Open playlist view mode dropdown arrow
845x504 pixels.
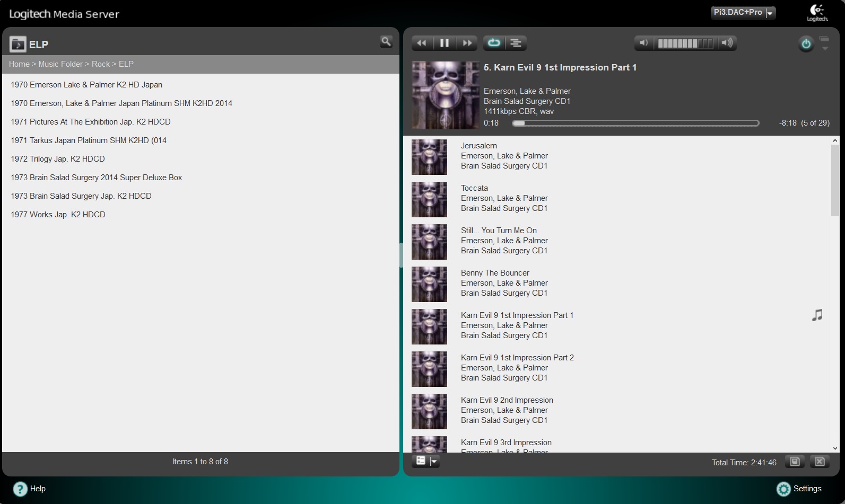[434, 461]
